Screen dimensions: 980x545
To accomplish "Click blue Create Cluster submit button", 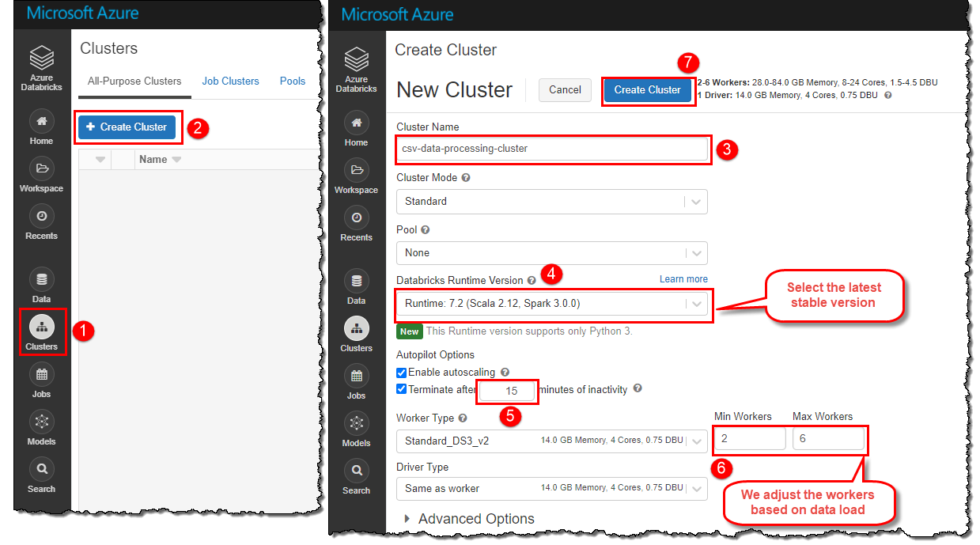I will (648, 90).
